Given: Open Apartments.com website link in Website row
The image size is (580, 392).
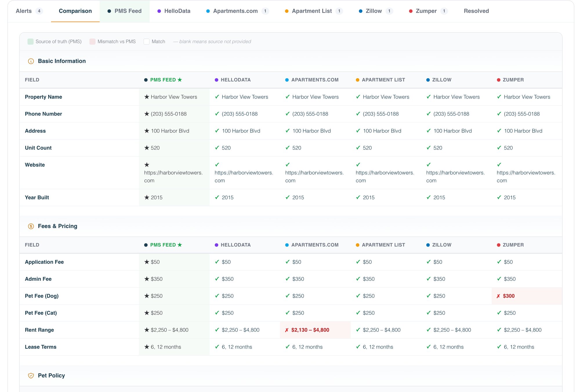Looking at the screenshot, I should 314,176.
